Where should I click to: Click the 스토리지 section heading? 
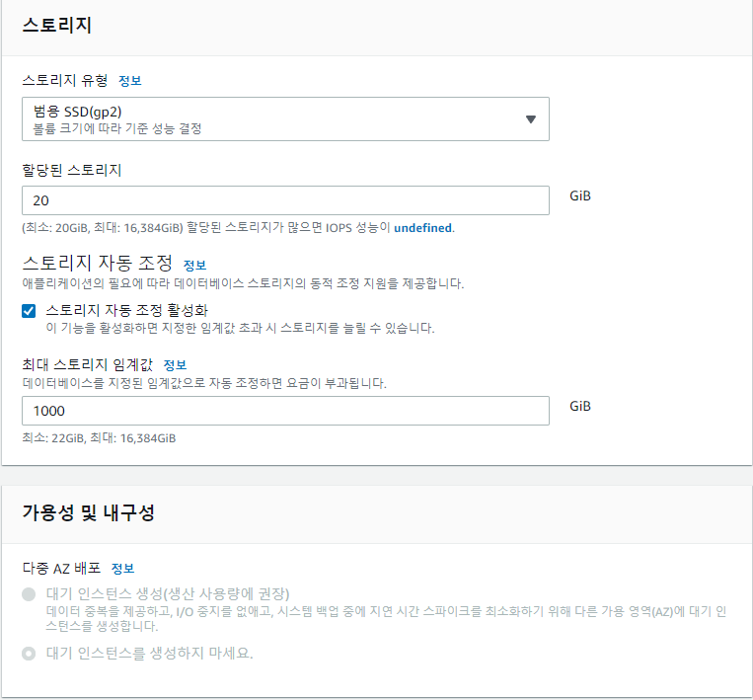tap(57, 25)
